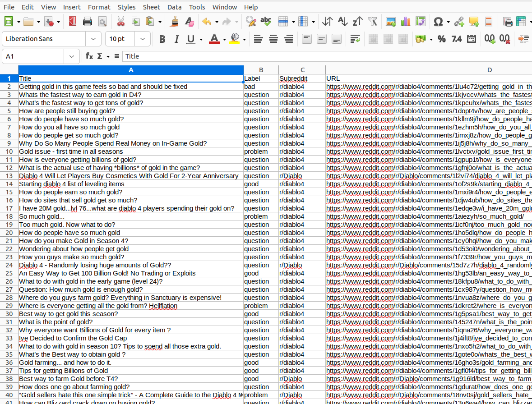This screenshot has width=532, height=404.
Task: Select the highlighting color swatch
Action: click(x=234, y=39)
